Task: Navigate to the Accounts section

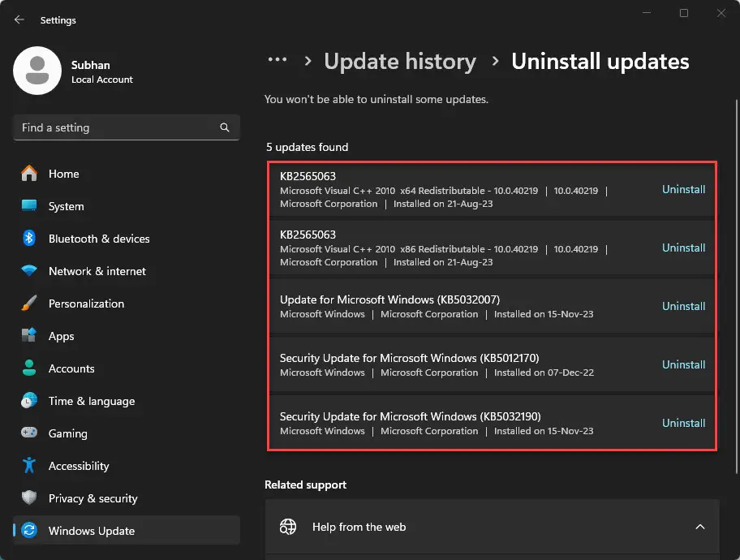Action: click(127, 368)
